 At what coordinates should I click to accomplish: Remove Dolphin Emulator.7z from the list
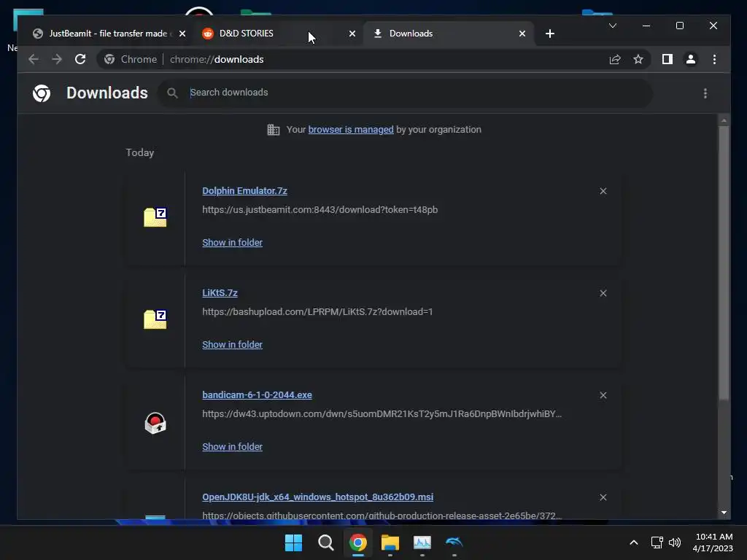603,191
